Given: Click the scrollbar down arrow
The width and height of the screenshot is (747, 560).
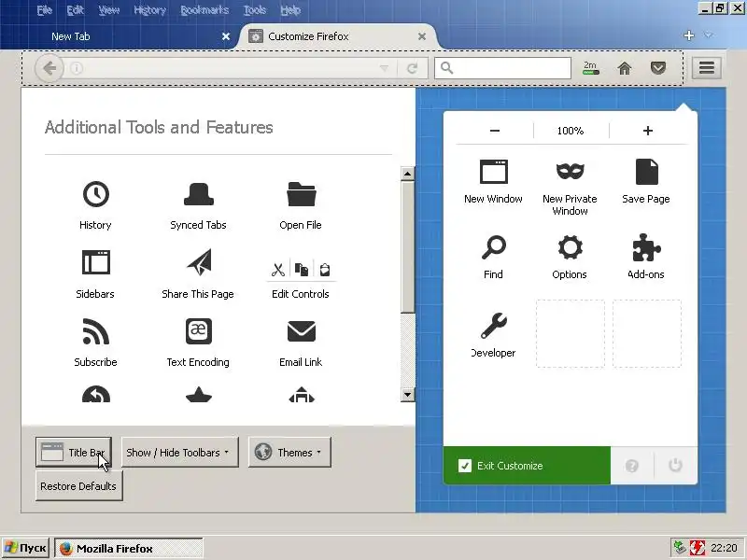Looking at the screenshot, I should [407, 394].
